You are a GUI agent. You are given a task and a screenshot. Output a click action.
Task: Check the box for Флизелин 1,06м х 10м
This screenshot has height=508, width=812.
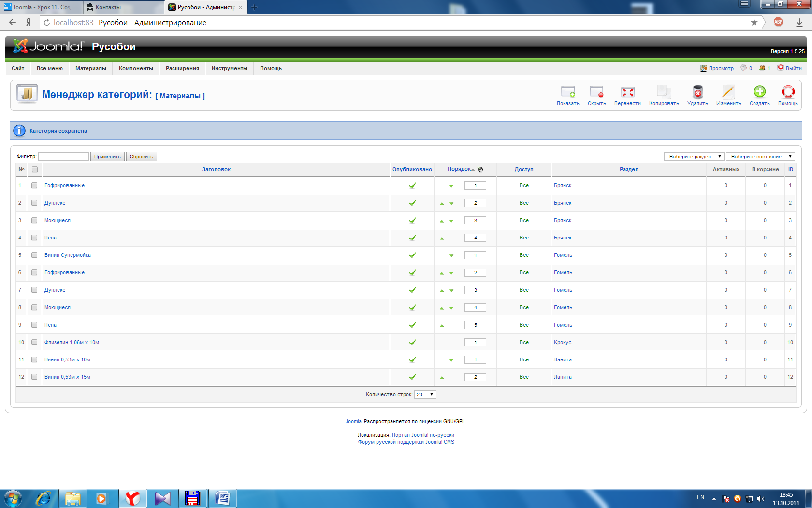[34, 342]
